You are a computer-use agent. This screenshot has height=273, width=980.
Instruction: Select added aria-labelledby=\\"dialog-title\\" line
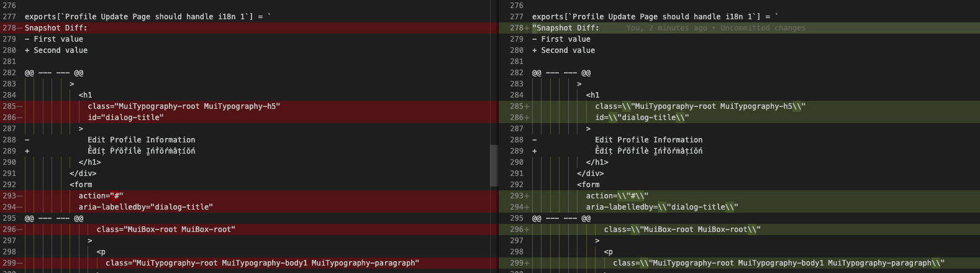[x=662, y=207]
